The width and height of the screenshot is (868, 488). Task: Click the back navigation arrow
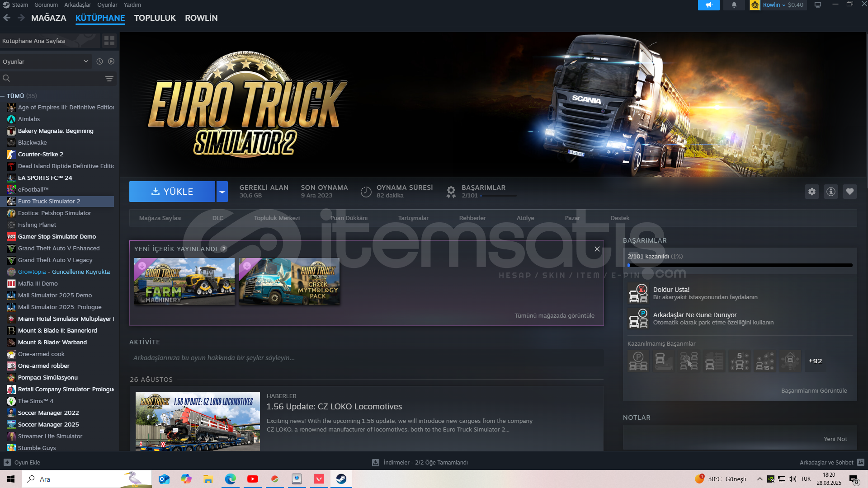pos(7,18)
